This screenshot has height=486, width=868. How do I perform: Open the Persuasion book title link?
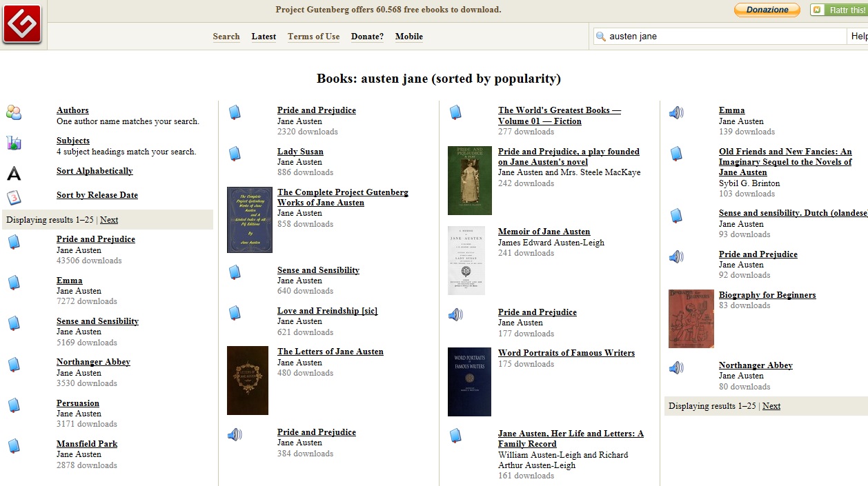point(78,403)
